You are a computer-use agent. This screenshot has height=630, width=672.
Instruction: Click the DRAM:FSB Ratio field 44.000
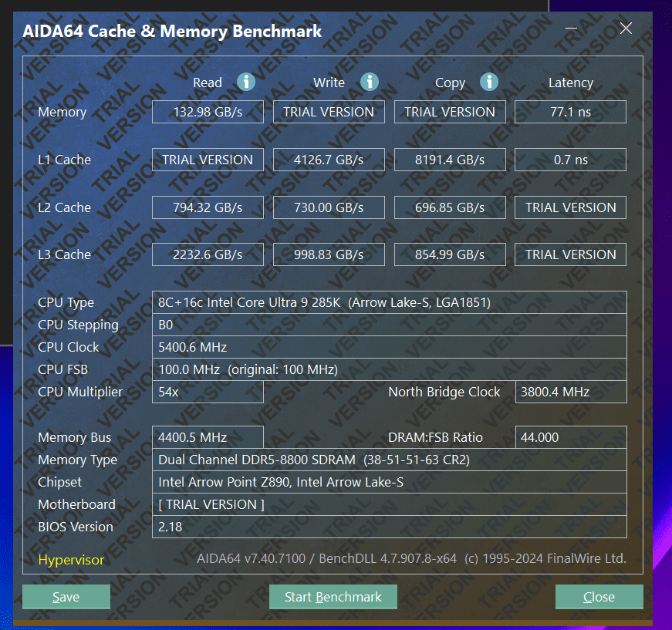point(571,437)
